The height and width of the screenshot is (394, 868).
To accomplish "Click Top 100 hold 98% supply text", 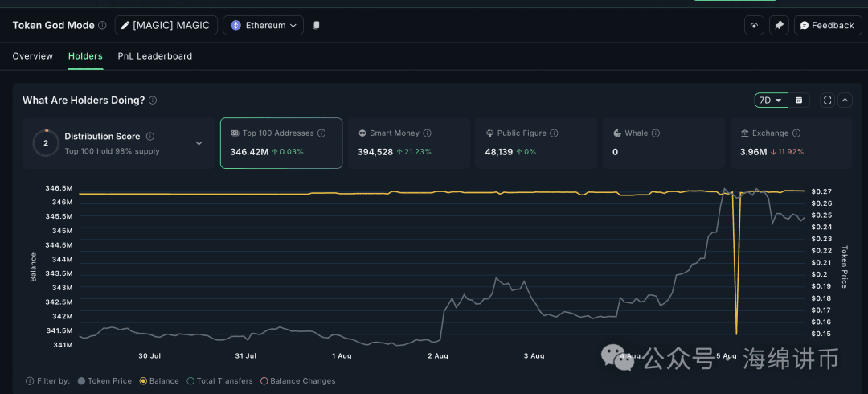I will tap(112, 151).
